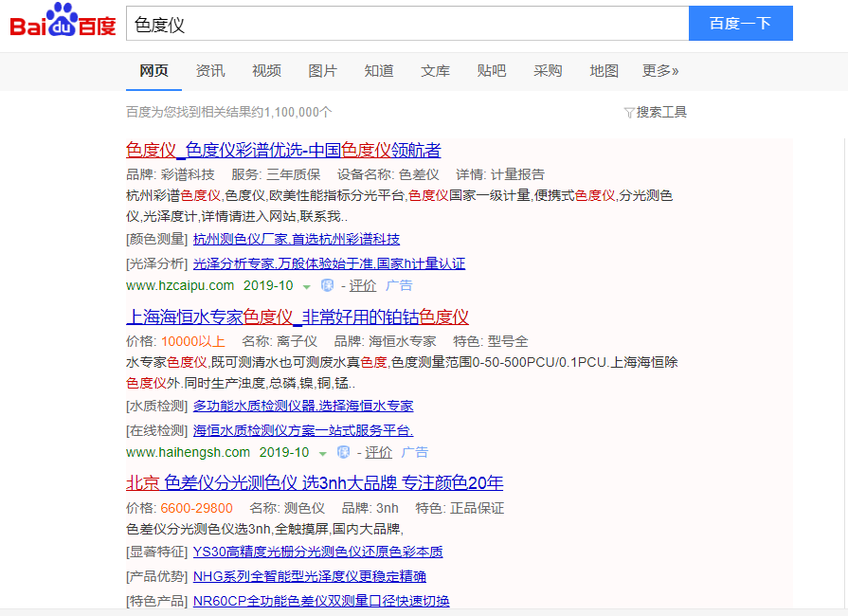Screen dimensions: 848x616
Task: Click the 百度一下 search button
Action: pos(740,24)
